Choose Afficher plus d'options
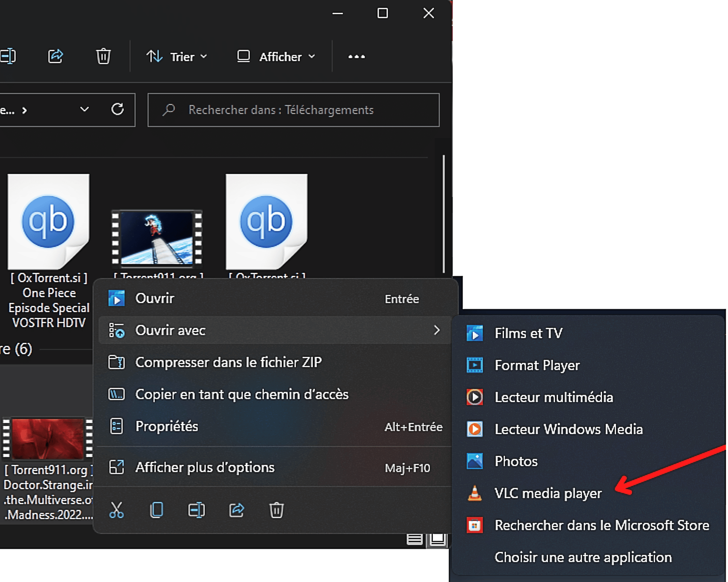Image resolution: width=728 pixels, height=582 pixels. [x=276, y=467]
